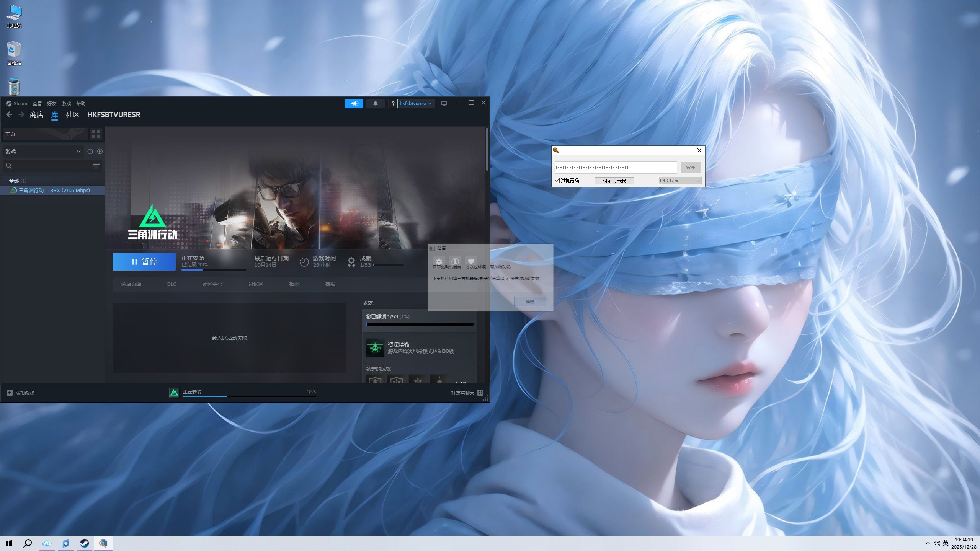980x551 pixels.
Task: Open Friends and Chat icon
Action: pos(480,393)
